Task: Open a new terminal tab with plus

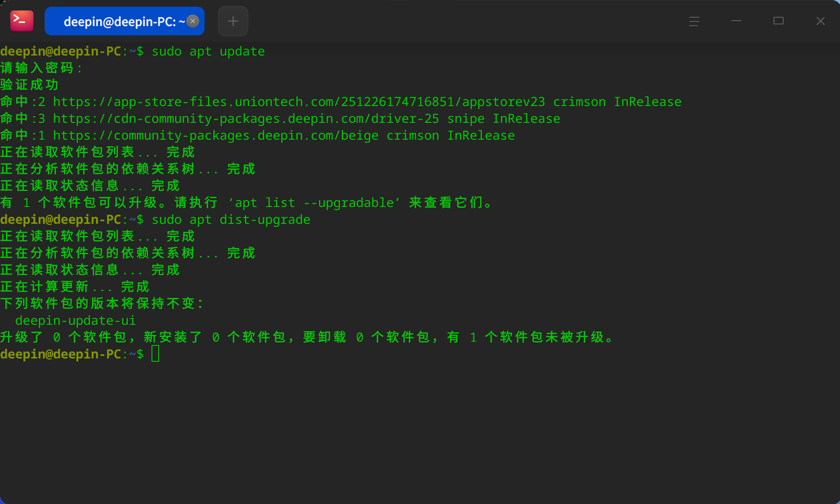Action: [233, 21]
